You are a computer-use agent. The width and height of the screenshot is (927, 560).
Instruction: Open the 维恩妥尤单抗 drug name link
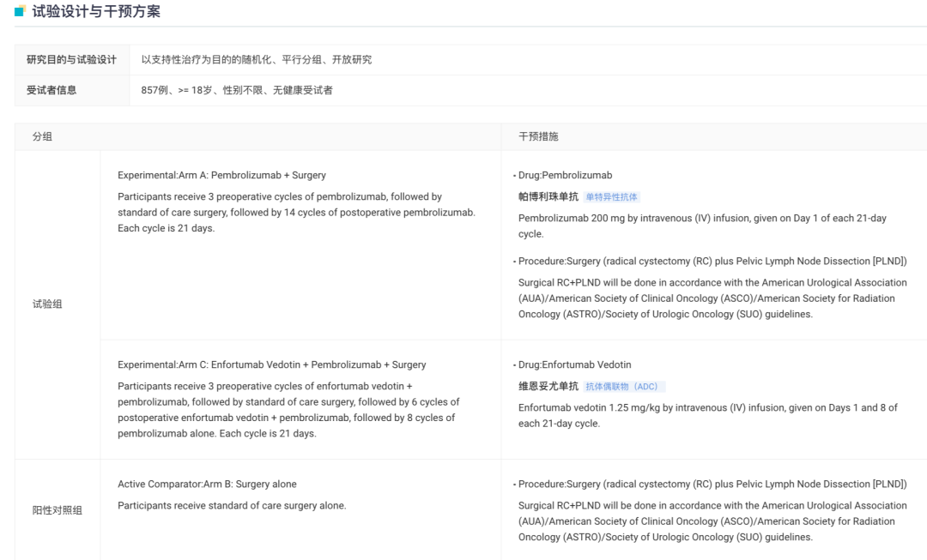548,386
